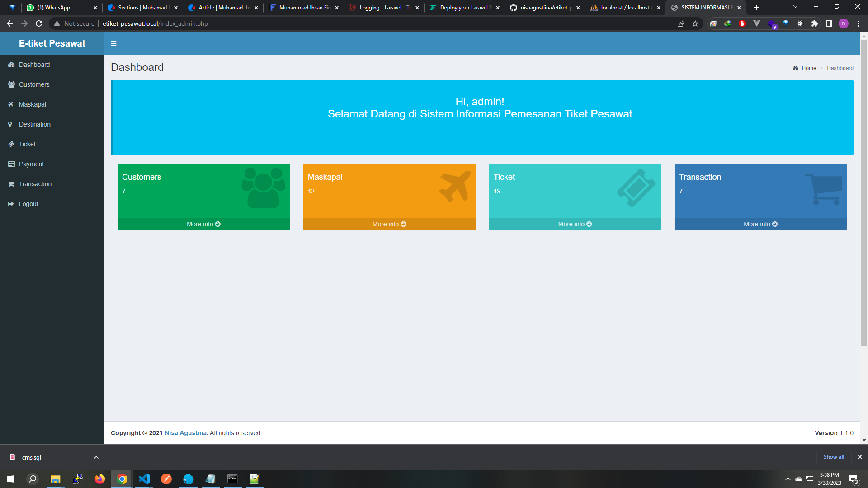Open the terminal from taskbar
The width and height of the screenshot is (868, 488).
(x=232, y=479)
